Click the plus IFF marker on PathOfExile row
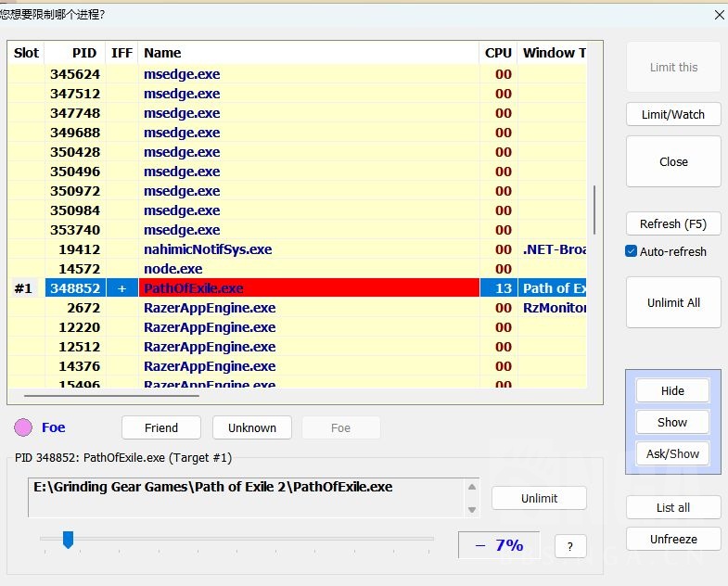Viewport: 728px width, 586px height. pyautogui.click(x=121, y=288)
